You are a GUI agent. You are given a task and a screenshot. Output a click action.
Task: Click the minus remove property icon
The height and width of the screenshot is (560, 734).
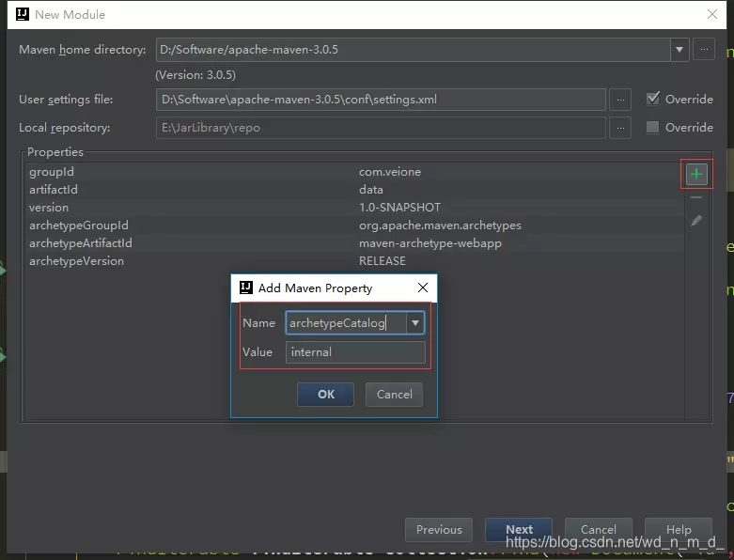pos(696,197)
